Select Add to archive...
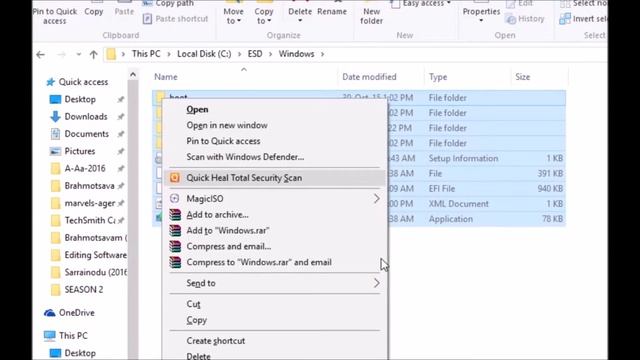The height and width of the screenshot is (360, 640). 217,215
